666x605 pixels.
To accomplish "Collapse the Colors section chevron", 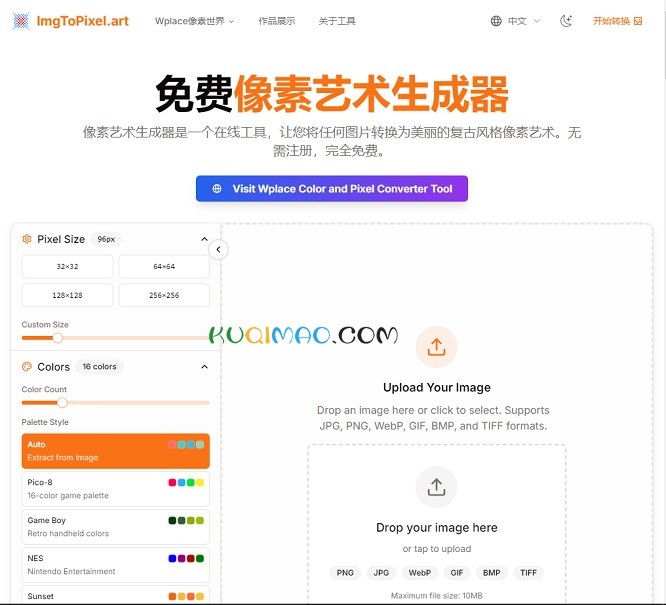I will [x=205, y=367].
